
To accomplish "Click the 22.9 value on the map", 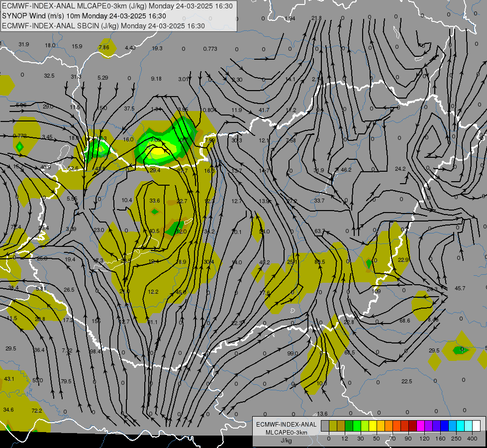I will click(403, 260).
